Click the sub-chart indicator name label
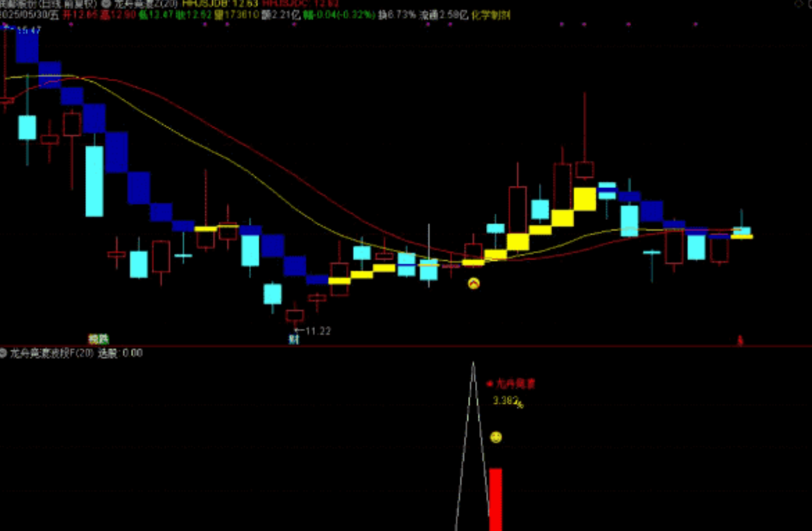 (x=52, y=353)
